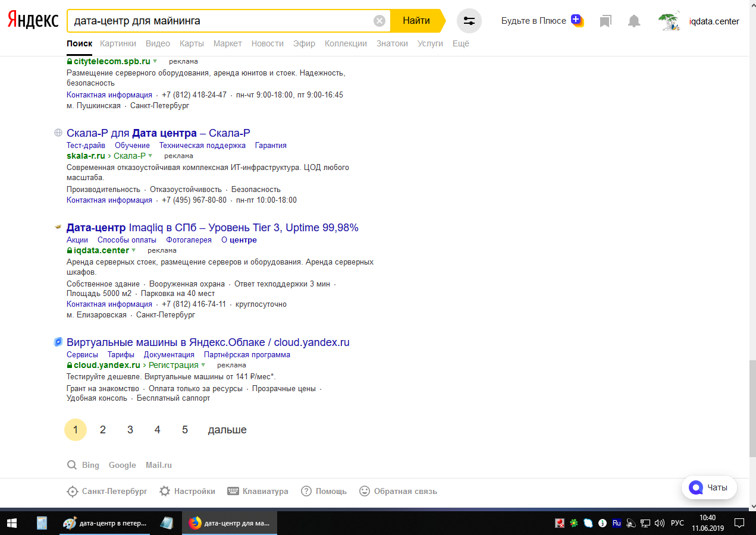Open Тарифы sitelink under Yandex Cloud
This screenshot has width=756, height=535.
click(x=121, y=355)
